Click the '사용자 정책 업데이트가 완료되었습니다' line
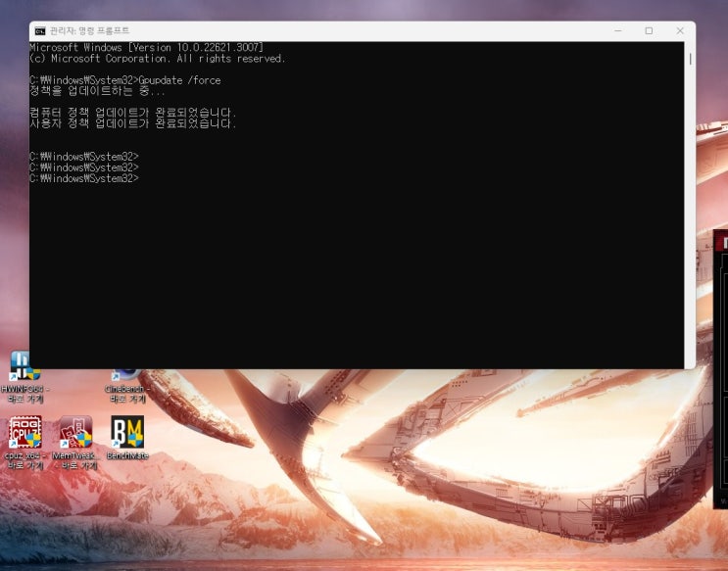 click(133, 124)
